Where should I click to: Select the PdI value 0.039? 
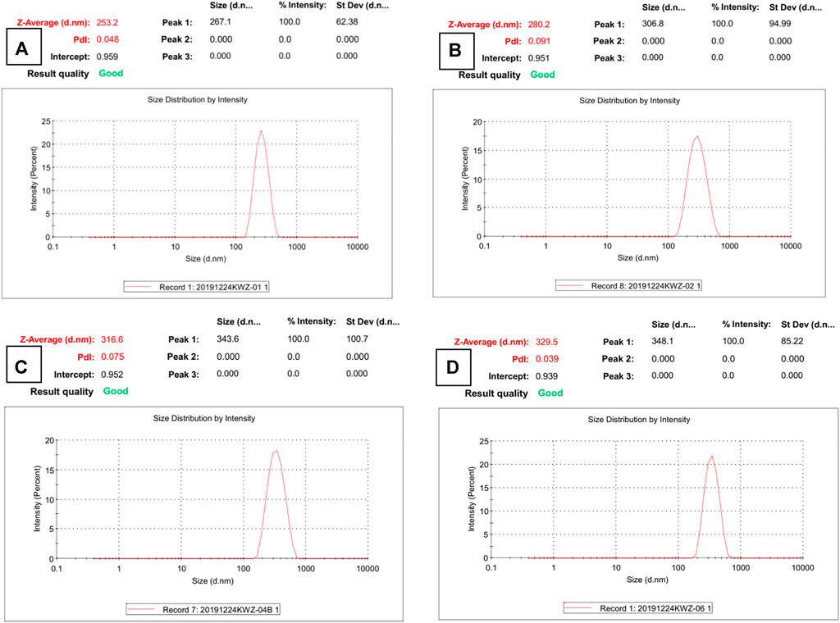(x=547, y=358)
